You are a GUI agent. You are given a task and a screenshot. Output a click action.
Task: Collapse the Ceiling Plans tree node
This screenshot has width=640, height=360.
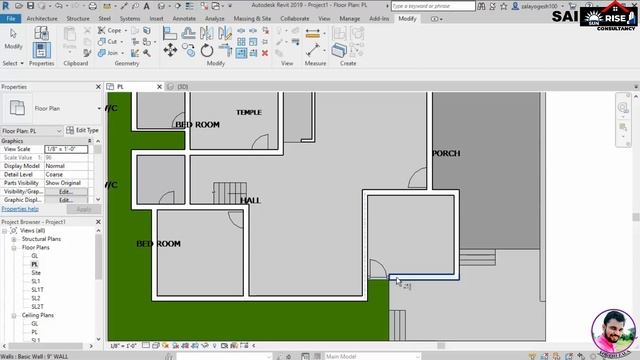[x=14, y=316]
